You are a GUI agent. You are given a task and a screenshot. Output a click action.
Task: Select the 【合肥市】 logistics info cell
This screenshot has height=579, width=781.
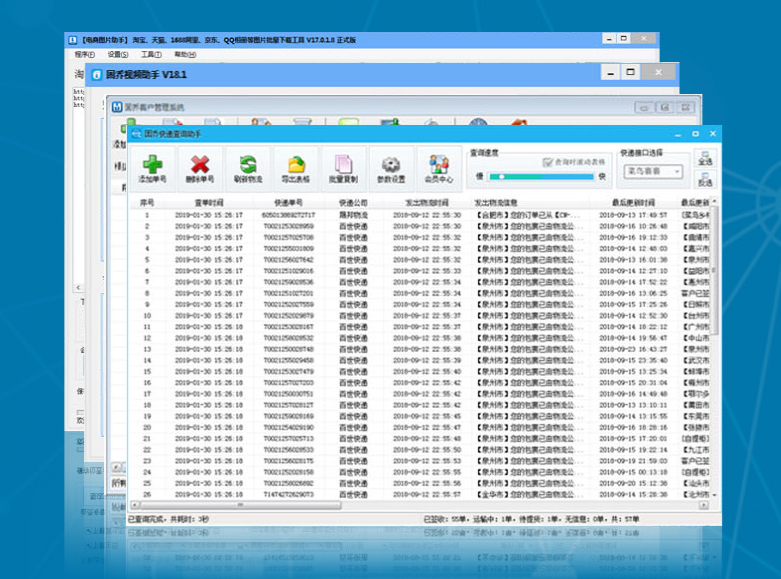coord(527,215)
